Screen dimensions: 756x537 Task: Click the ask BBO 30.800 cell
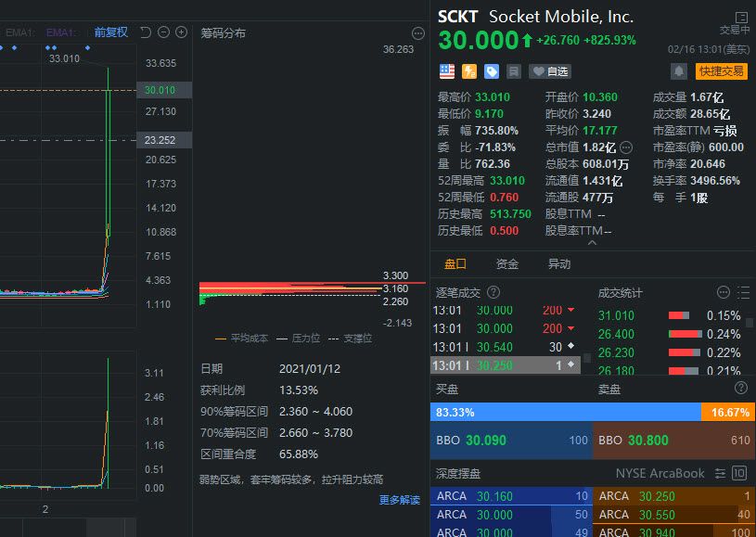click(674, 441)
